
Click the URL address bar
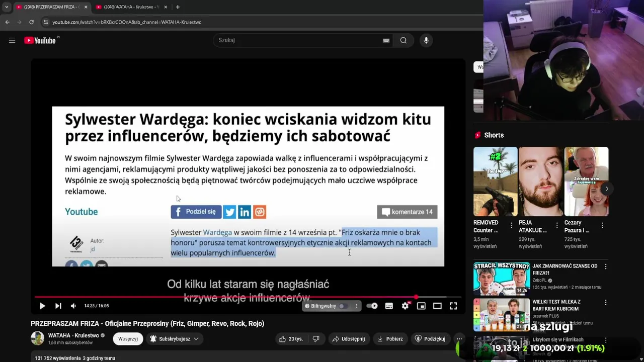coord(262,22)
